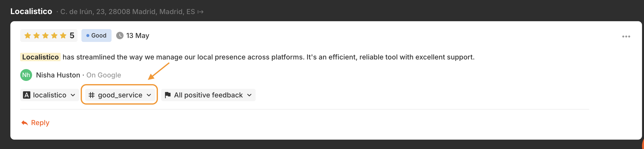Viewport: 644px width, 149px height.
Task: Click the clock icon beside 13 May
Action: [x=120, y=36]
